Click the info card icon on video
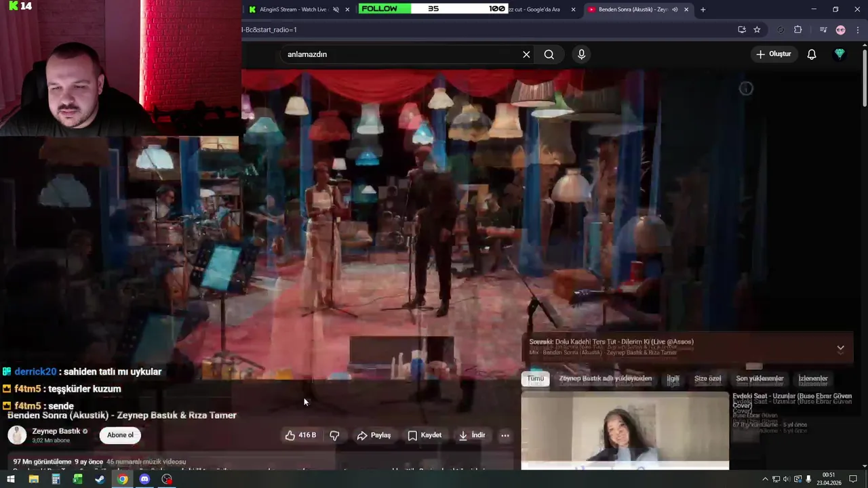The width and height of the screenshot is (868, 488). (x=745, y=89)
